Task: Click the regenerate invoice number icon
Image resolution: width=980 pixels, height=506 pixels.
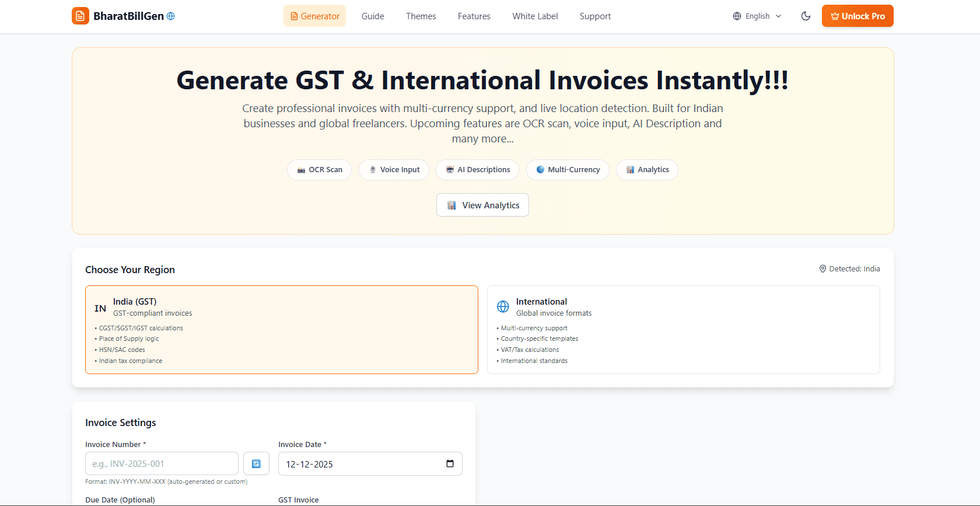Action: pyautogui.click(x=256, y=464)
